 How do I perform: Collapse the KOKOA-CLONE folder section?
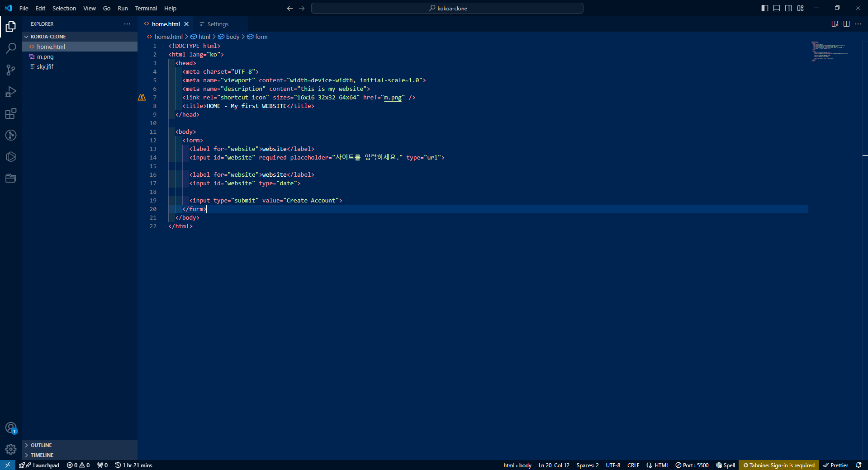pyautogui.click(x=80, y=37)
